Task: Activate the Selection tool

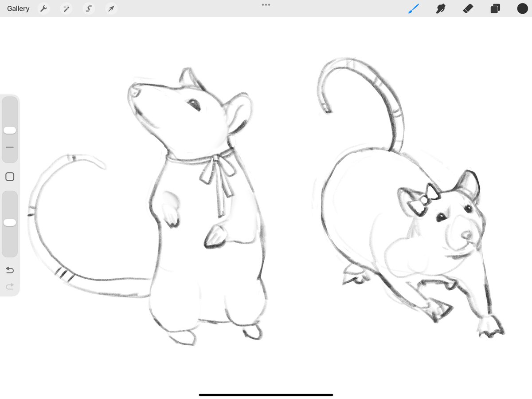Action: coord(89,8)
